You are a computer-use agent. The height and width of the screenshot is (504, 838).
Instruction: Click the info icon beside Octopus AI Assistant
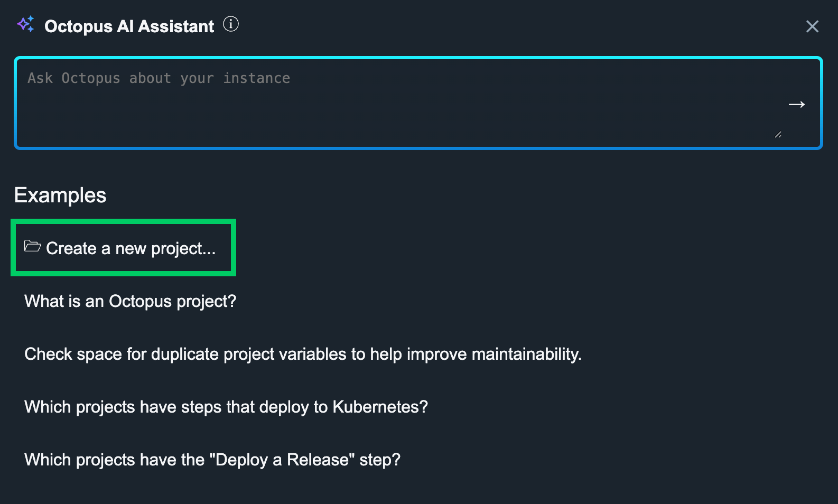pyautogui.click(x=231, y=24)
